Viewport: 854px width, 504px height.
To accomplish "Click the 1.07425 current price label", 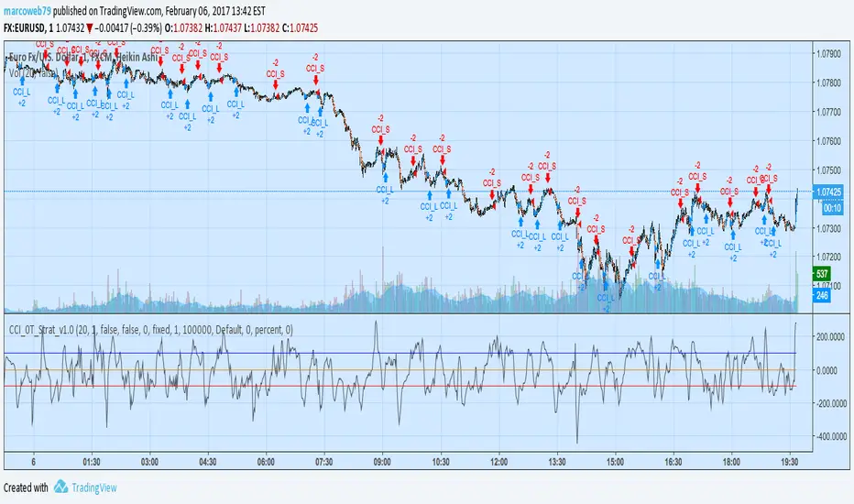I will click(x=829, y=192).
